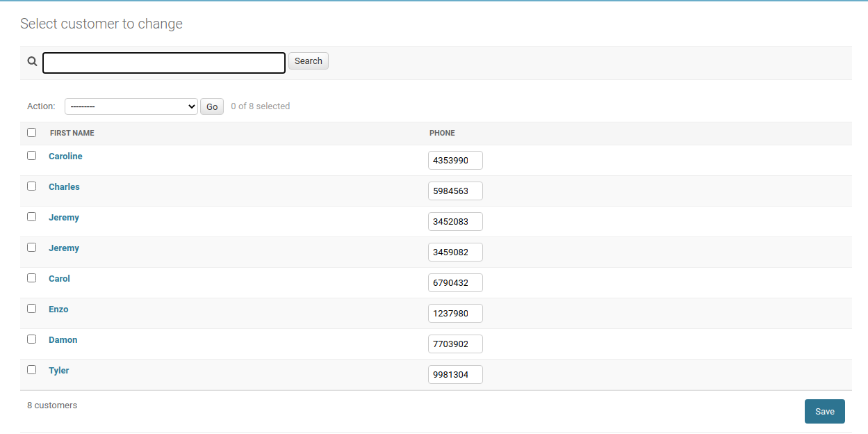Click the 'Action:' label
Image resolution: width=868 pixels, height=434 pixels.
click(x=41, y=106)
